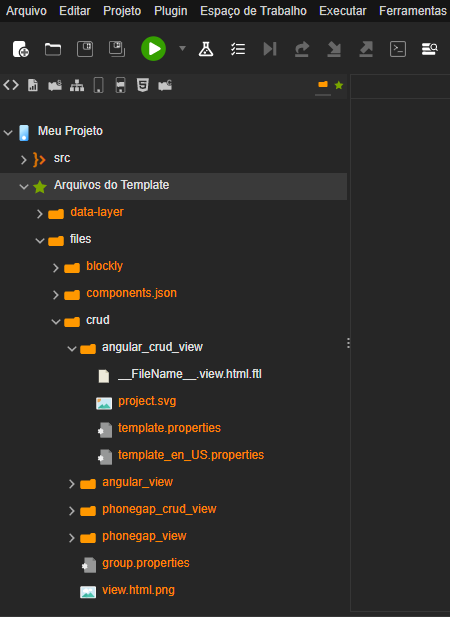Select the mobile phone view icon
Viewport: 450px width, 617px height.
pos(98,85)
